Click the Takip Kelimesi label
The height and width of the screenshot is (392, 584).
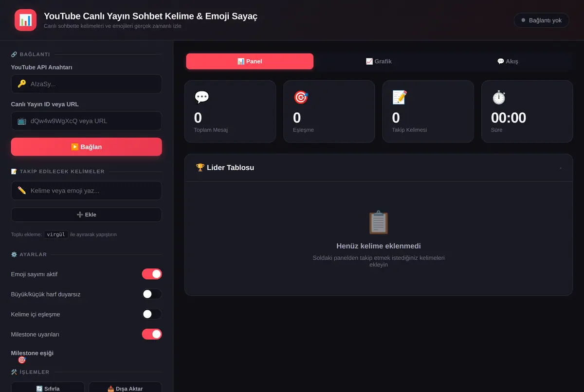click(409, 130)
